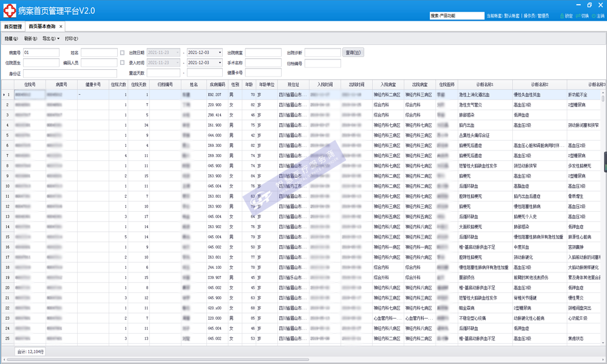Expand the 导出 export menu
Viewport: 607px width, 364px height.
(50, 39)
